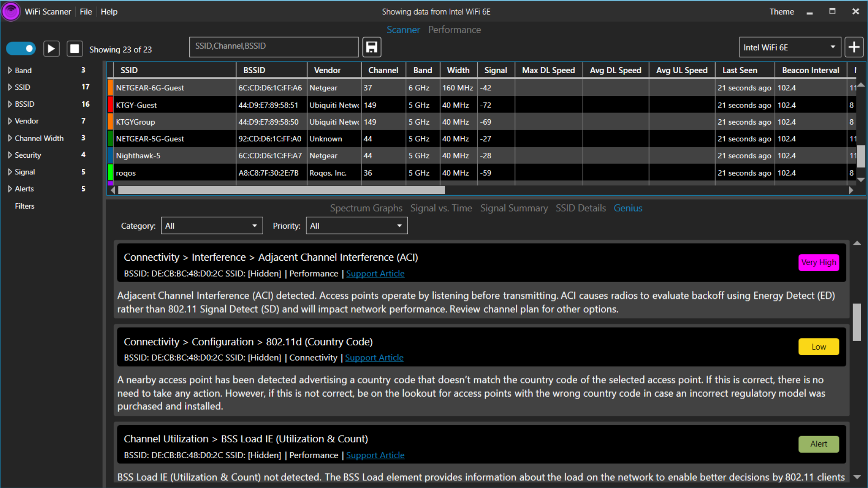The height and width of the screenshot is (488, 868).
Task: Switch to the Performance tab
Action: (x=454, y=29)
